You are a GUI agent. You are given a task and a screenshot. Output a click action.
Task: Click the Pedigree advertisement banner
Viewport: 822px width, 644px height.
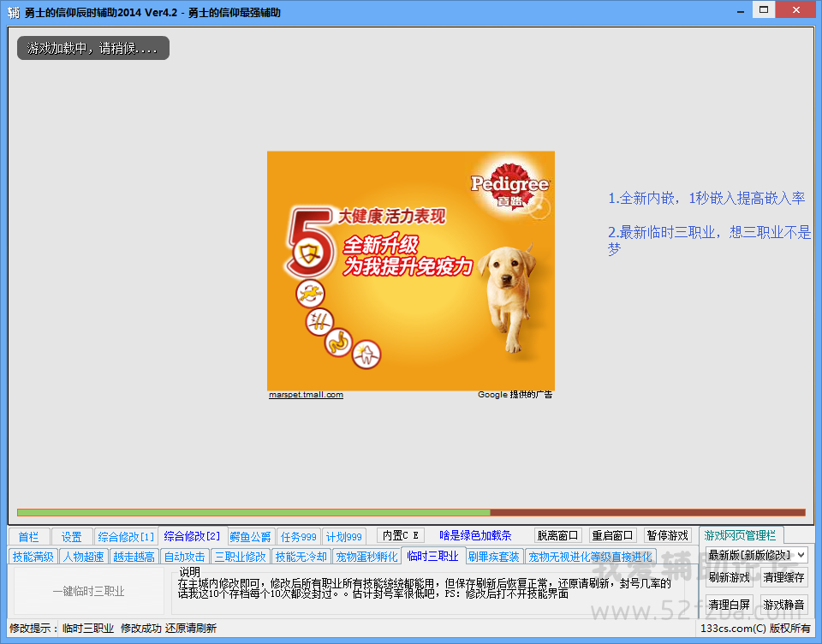[x=411, y=271]
